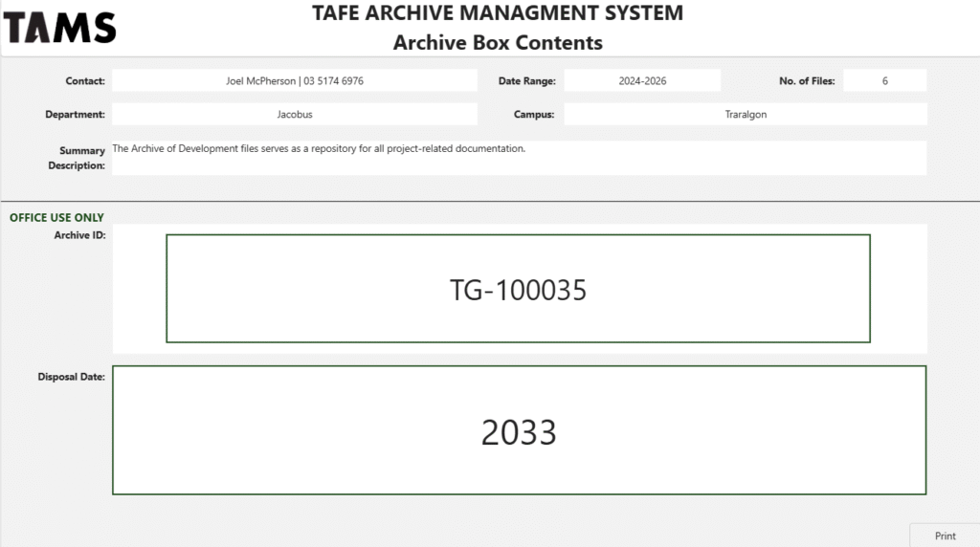Click the Campus field showing Traralgon
Screen dimensions: 980x547
pyautogui.click(x=745, y=114)
